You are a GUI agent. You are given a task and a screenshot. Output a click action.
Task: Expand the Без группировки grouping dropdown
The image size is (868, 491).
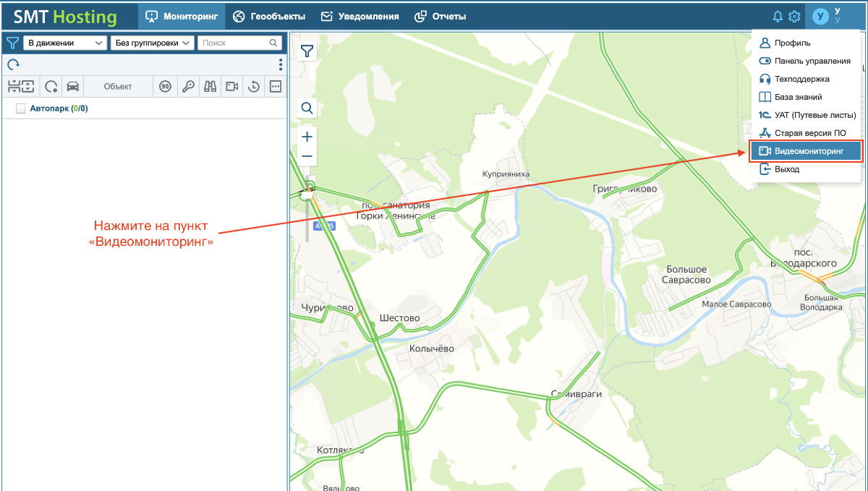click(x=153, y=43)
